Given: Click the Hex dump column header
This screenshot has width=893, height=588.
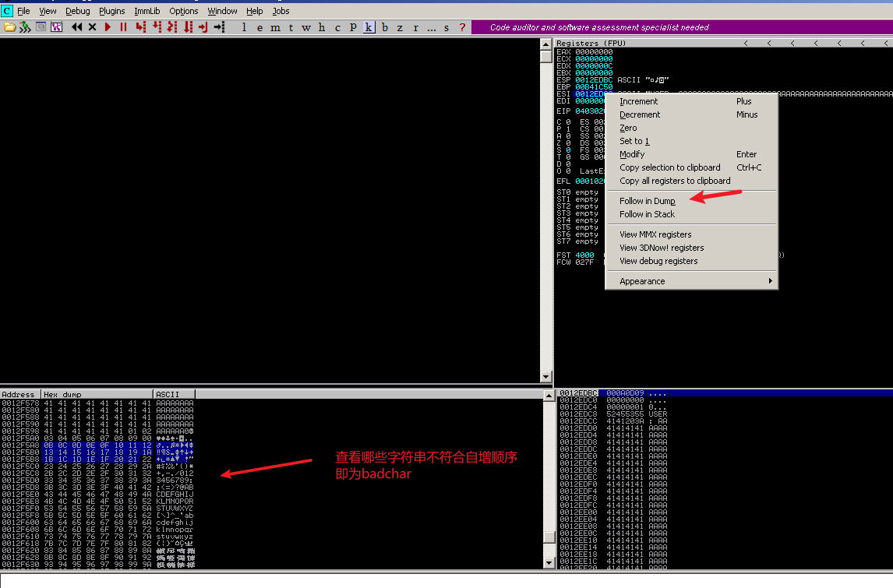Looking at the screenshot, I should point(97,395).
